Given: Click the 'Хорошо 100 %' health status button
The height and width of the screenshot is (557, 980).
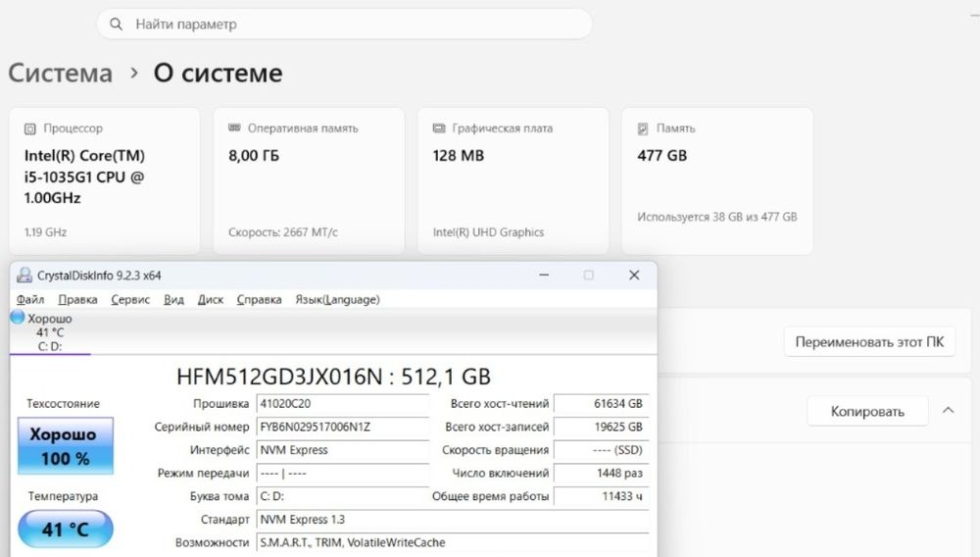Looking at the screenshot, I should click(66, 446).
